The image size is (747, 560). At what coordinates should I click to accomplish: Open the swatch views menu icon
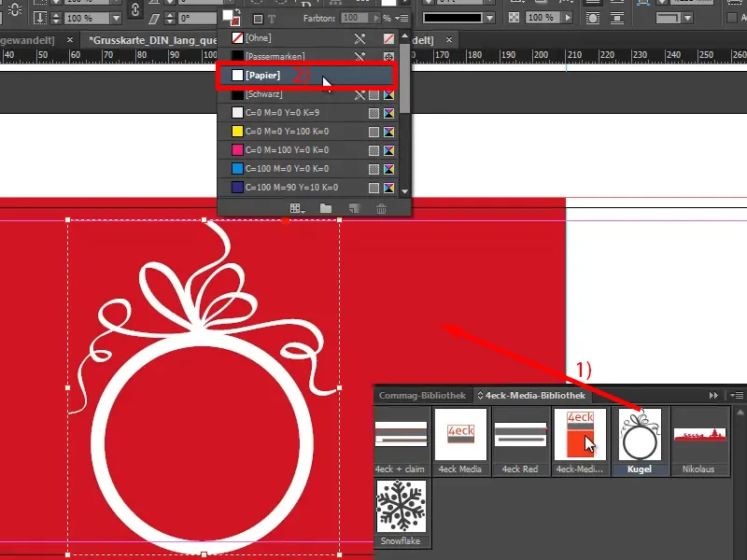tap(296, 208)
